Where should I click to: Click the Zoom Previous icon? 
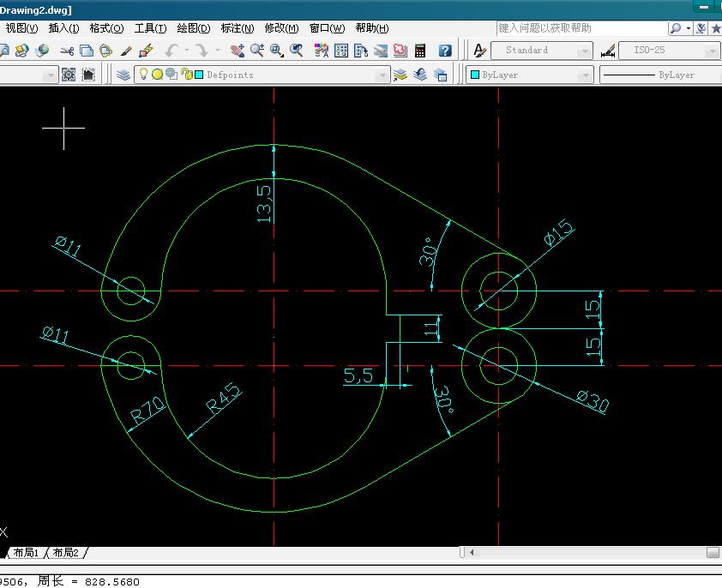point(297,51)
